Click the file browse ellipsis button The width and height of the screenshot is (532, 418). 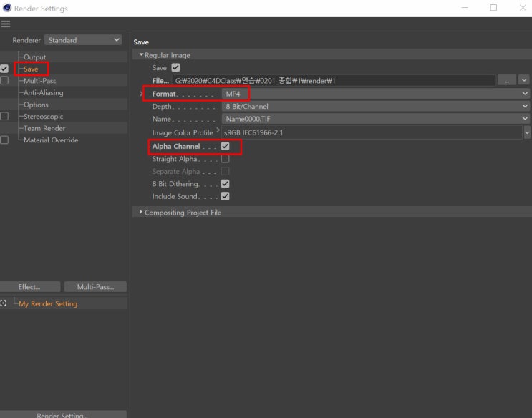tap(506, 80)
